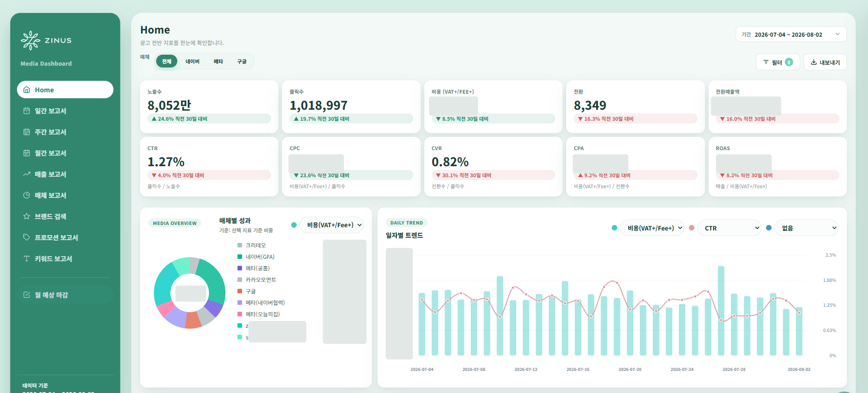The image size is (868, 393).
Task: Click the MEDIA OVERVIEW badge
Action: 175,223
